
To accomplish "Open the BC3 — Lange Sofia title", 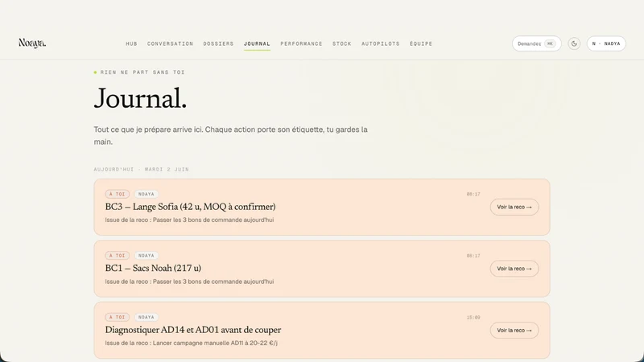I will tap(190, 207).
